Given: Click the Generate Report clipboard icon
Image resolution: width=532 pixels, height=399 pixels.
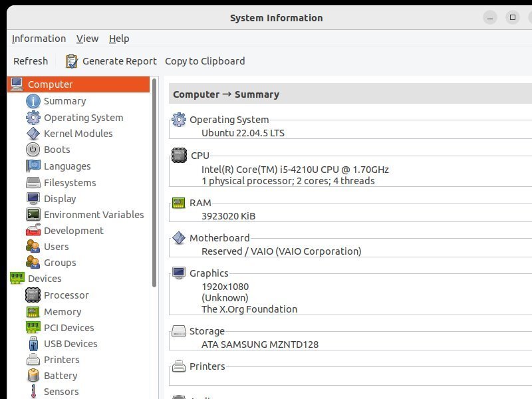Looking at the screenshot, I should pos(72,61).
